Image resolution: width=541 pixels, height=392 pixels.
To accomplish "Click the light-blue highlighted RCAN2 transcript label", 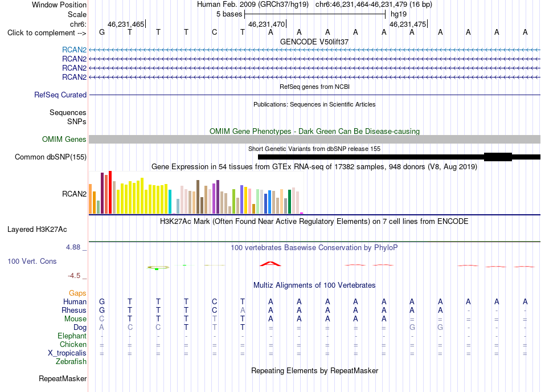I will click(x=74, y=50).
